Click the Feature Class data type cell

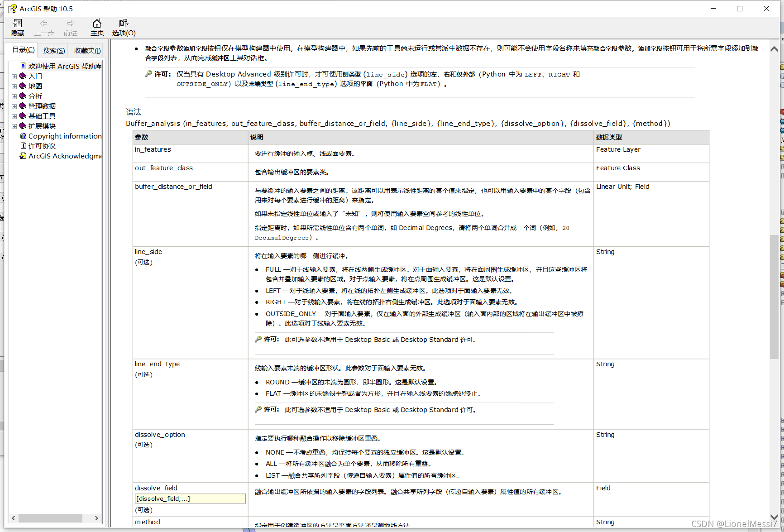(651, 172)
